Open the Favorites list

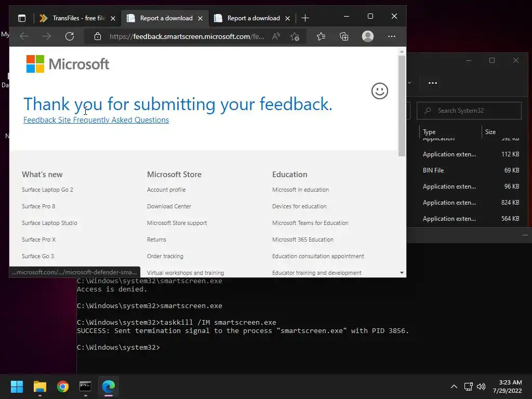tap(321, 36)
